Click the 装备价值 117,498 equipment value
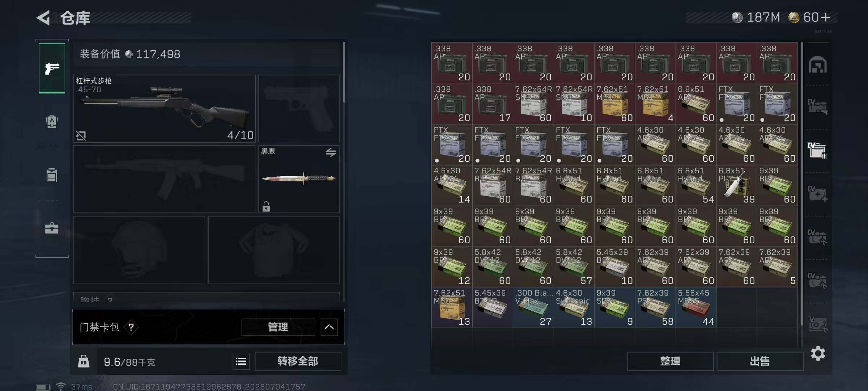The width and height of the screenshot is (868, 391). point(130,54)
